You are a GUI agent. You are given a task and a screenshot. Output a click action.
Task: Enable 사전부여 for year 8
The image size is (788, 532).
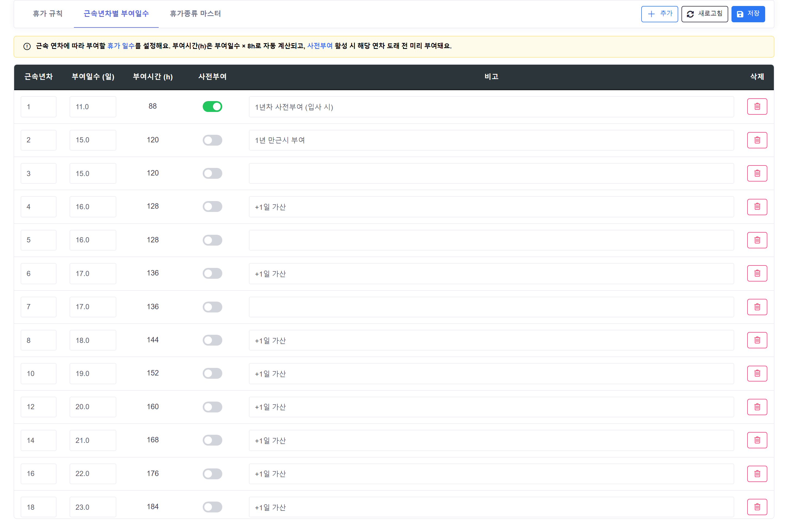(212, 340)
